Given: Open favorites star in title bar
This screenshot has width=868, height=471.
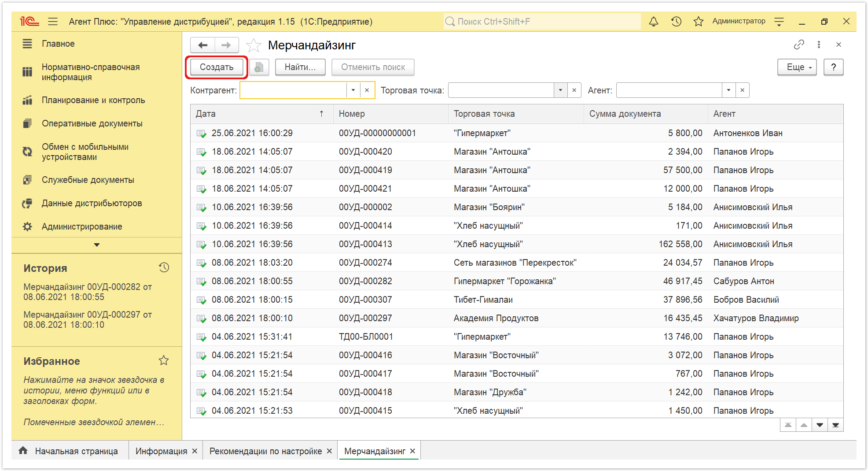Looking at the screenshot, I should point(698,21).
